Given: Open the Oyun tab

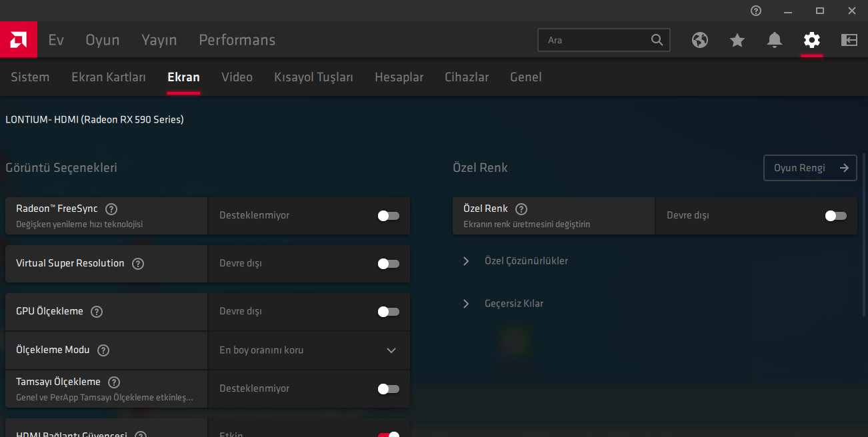Looking at the screenshot, I should point(103,40).
